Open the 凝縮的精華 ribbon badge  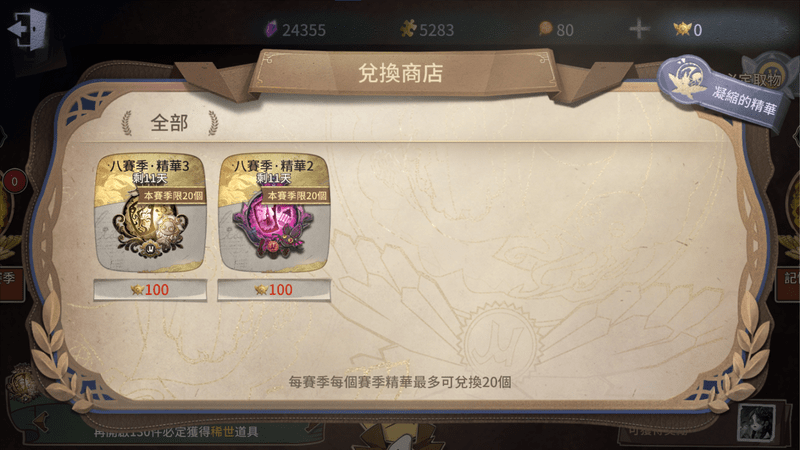722,92
